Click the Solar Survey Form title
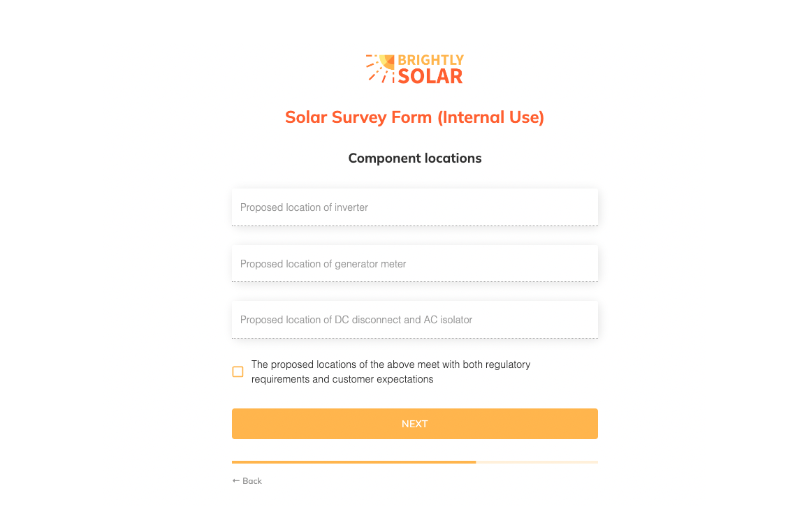This screenshot has width=809, height=532. coord(415,117)
